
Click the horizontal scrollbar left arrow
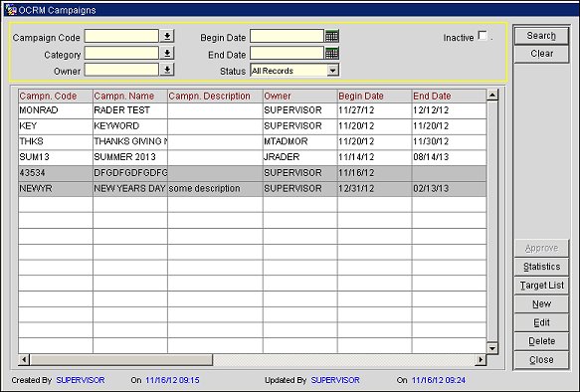[x=24, y=359]
